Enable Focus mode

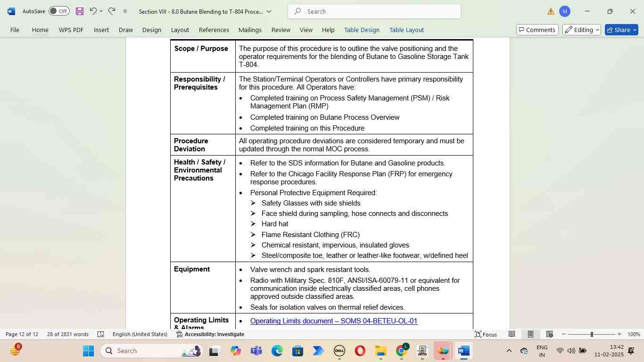click(x=486, y=334)
